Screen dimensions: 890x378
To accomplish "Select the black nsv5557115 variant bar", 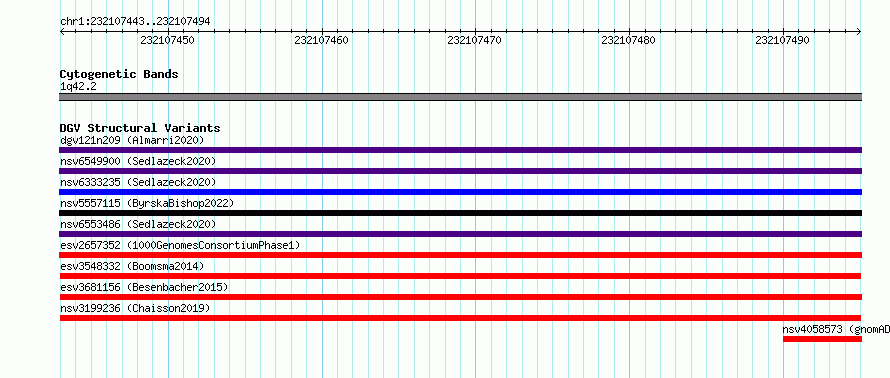I will click(460, 213).
